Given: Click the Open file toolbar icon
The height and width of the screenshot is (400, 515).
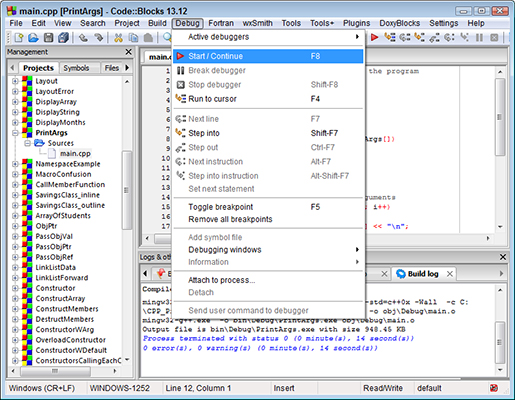Looking at the screenshot, I should (33, 38).
